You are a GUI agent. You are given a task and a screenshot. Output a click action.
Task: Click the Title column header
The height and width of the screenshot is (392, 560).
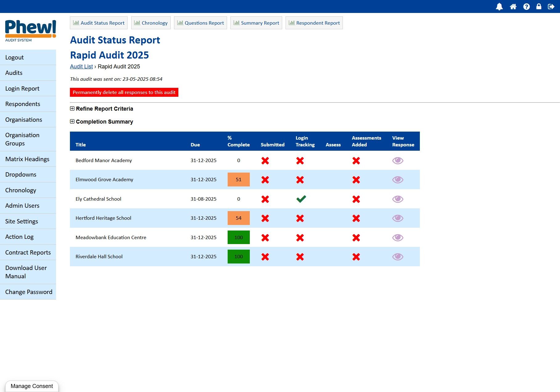81,145
